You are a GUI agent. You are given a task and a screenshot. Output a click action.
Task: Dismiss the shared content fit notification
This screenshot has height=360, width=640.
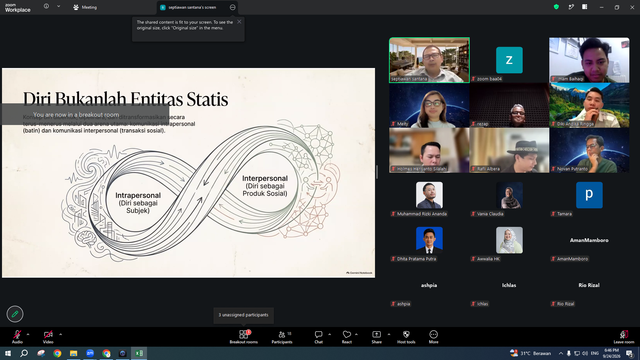coord(239,22)
